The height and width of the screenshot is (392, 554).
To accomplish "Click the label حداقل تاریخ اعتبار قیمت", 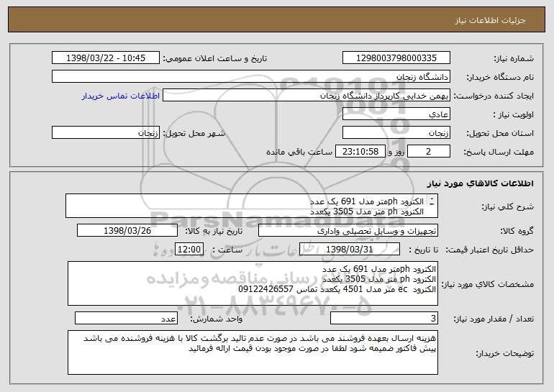I will 489,250.
